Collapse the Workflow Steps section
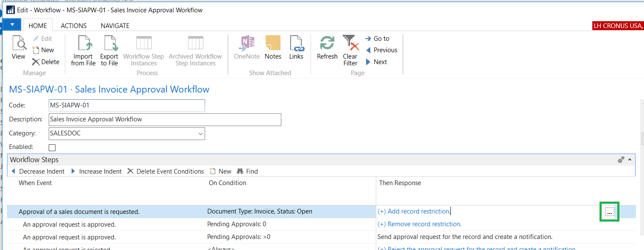 click(630, 160)
